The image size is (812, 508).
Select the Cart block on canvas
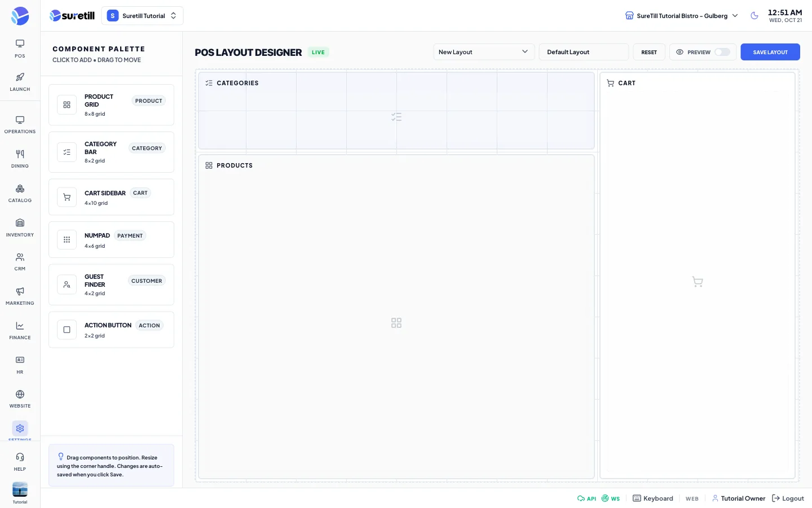click(698, 275)
